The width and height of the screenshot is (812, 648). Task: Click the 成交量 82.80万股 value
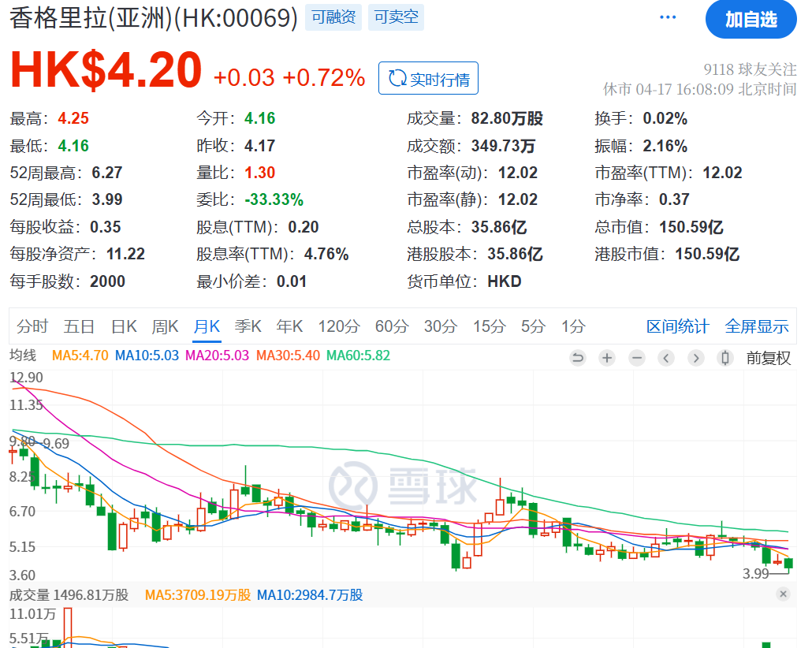click(x=507, y=118)
